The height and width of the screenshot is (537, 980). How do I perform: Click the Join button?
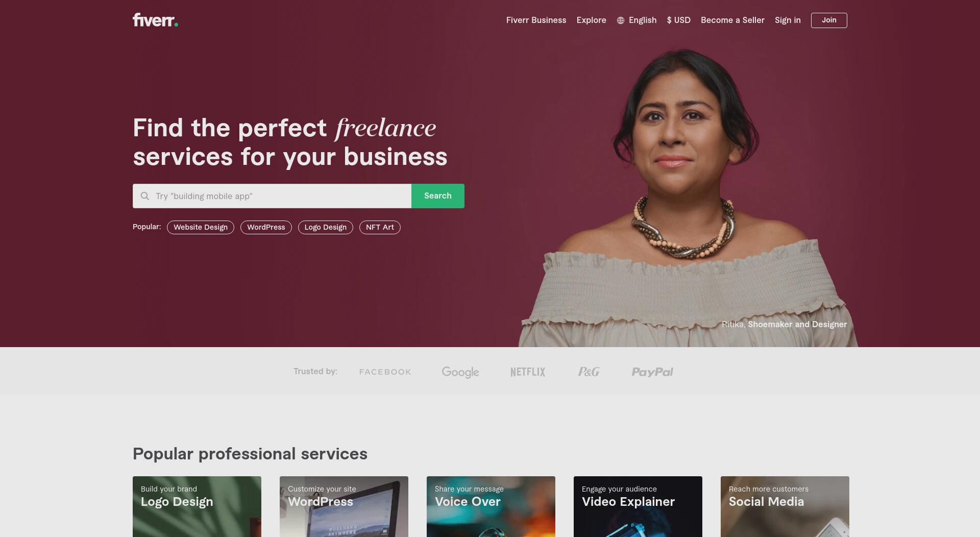click(x=829, y=20)
